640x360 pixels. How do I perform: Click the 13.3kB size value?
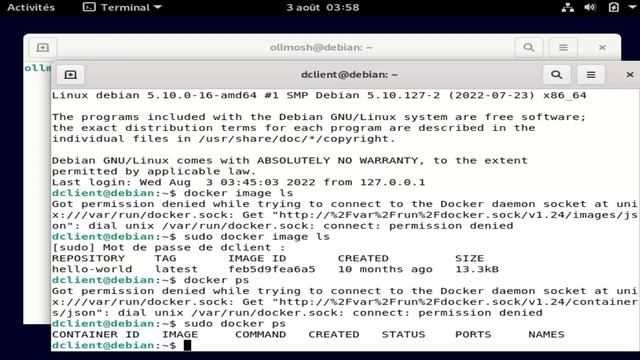click(x=477, y=269)
